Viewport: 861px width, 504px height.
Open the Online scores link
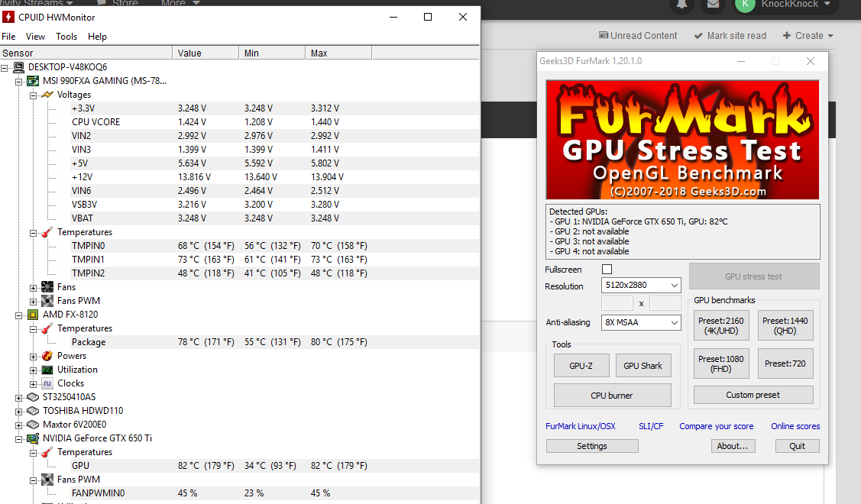[x=795, y=426]
